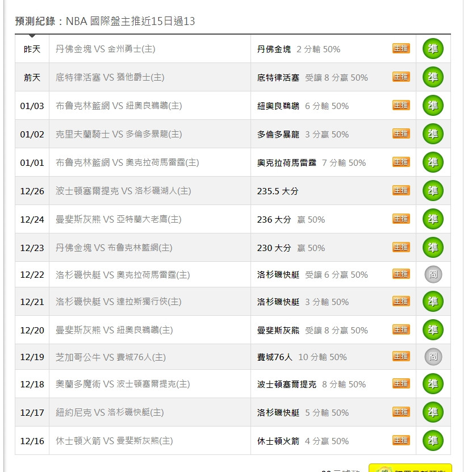Click the 丹佛金塊 2 分輸 50% prediction
Viewport: 476px width, 472px height.
click(x=299, y=49)
